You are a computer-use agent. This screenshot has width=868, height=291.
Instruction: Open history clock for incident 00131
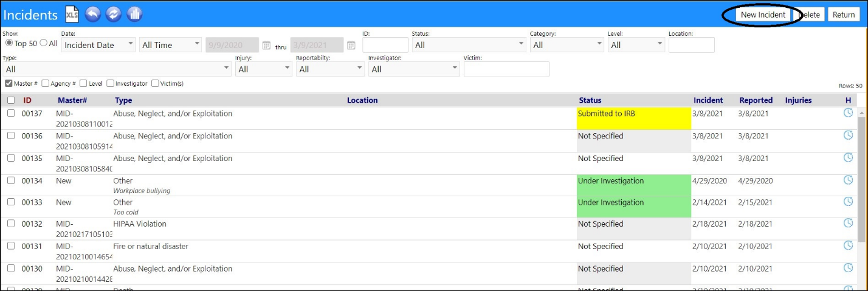[849, 246]
